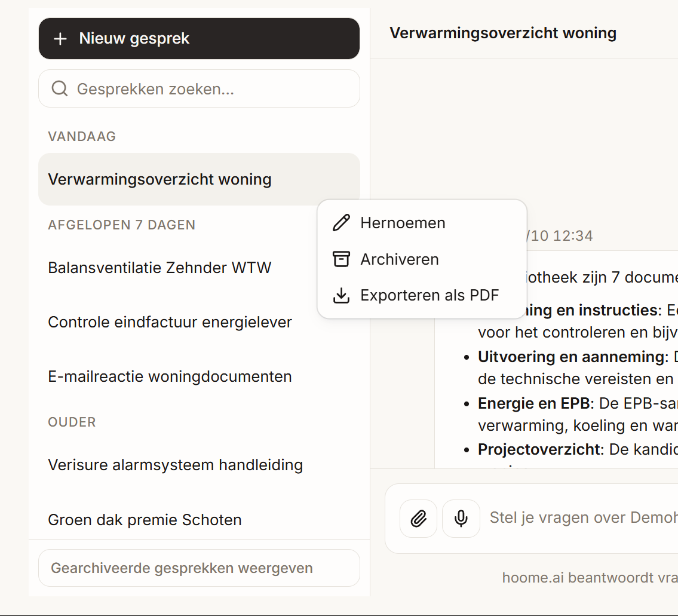
Task: Open E-mailreactie woningdocumenten conversation
Action: (199, 377)
